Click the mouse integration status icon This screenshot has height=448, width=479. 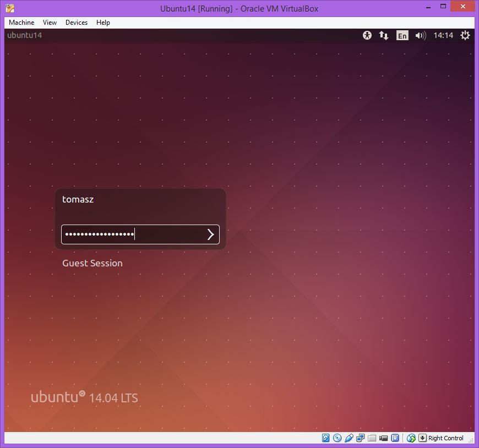pyautogui.click(x=411, y=438)
